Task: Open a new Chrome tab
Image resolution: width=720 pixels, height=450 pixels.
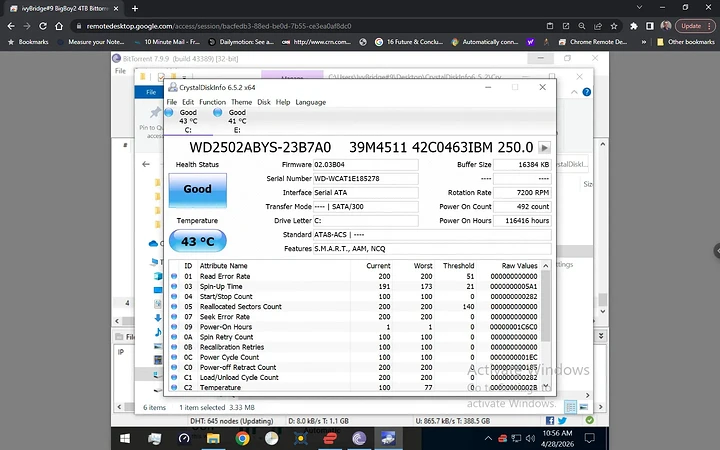Action: tap(135, 8)
